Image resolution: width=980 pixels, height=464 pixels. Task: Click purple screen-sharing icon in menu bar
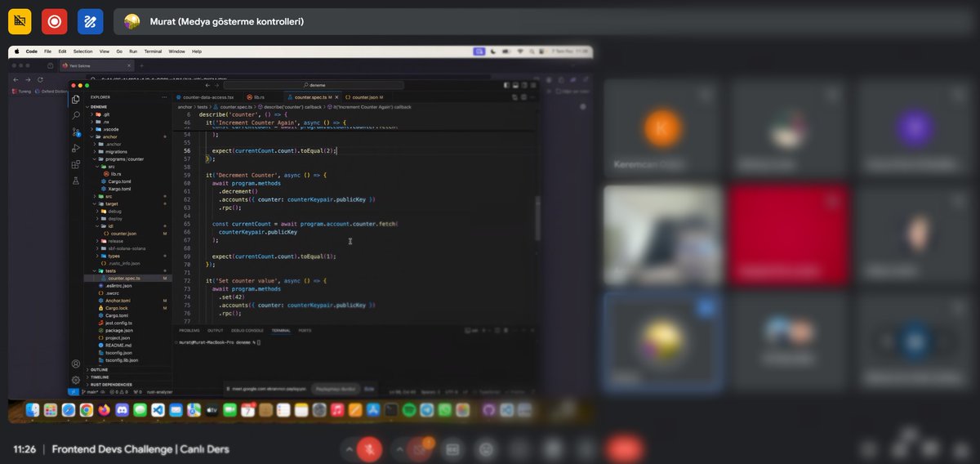click(x=480, y=51)
